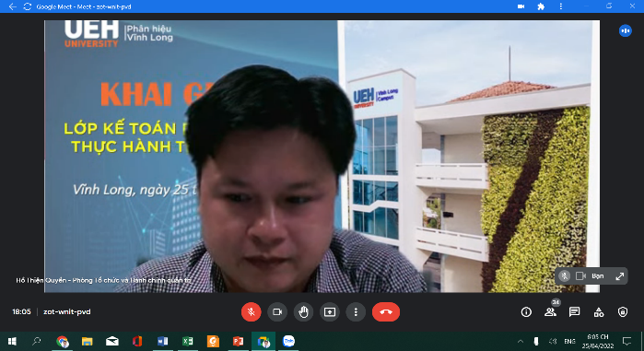Click the meeting code zot-wnit-pvd
Image resolution: width=644 pixels, height=351 pixels.
click(67, 311)
